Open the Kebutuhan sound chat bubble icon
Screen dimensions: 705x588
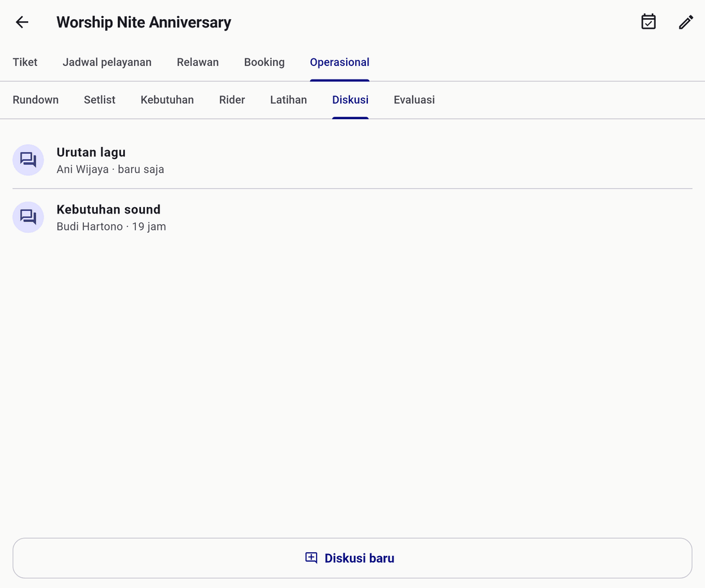28,217
